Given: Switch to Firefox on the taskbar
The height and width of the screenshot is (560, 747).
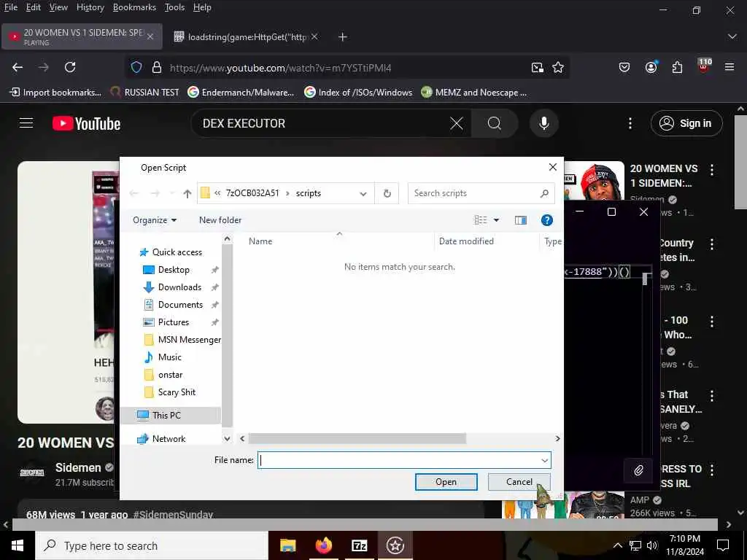Looking at the screenshot, I should [x=323, y=545].
